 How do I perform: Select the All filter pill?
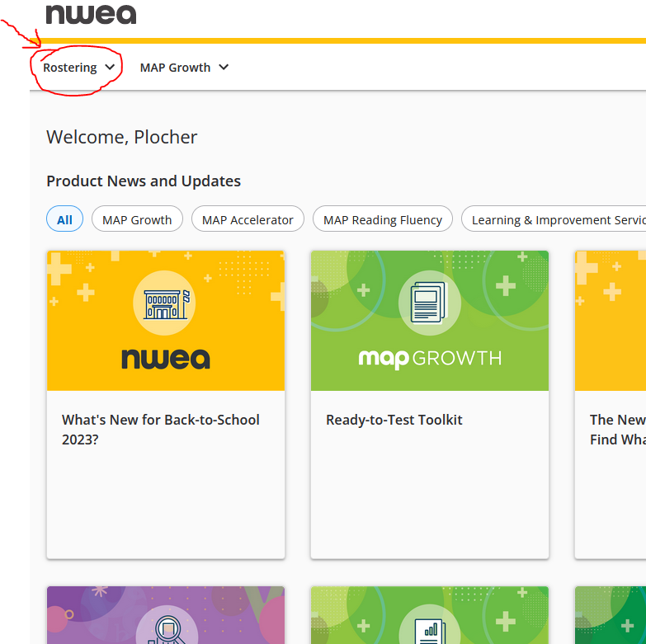(x=64, y=219)
